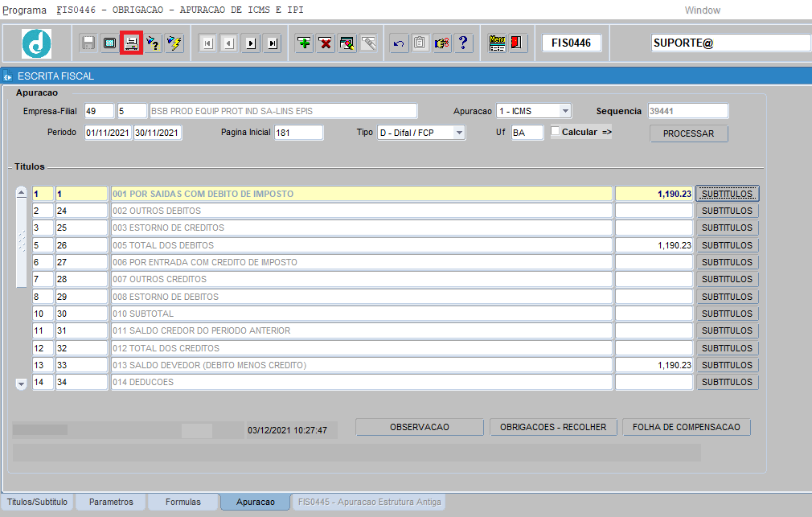Click the greyed edit pencil toolbar icon
The height and width of the screenshot is (517, 812).
(x=369, y=43)
